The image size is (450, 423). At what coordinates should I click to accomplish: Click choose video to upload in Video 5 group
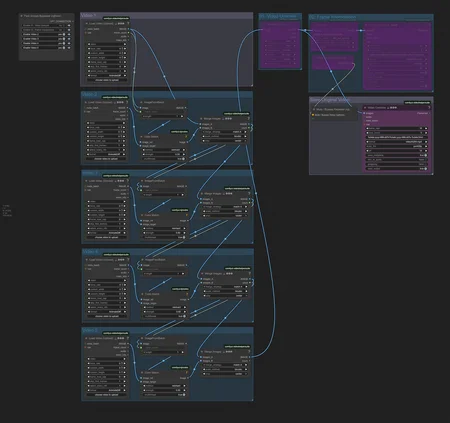click(107, 395)
